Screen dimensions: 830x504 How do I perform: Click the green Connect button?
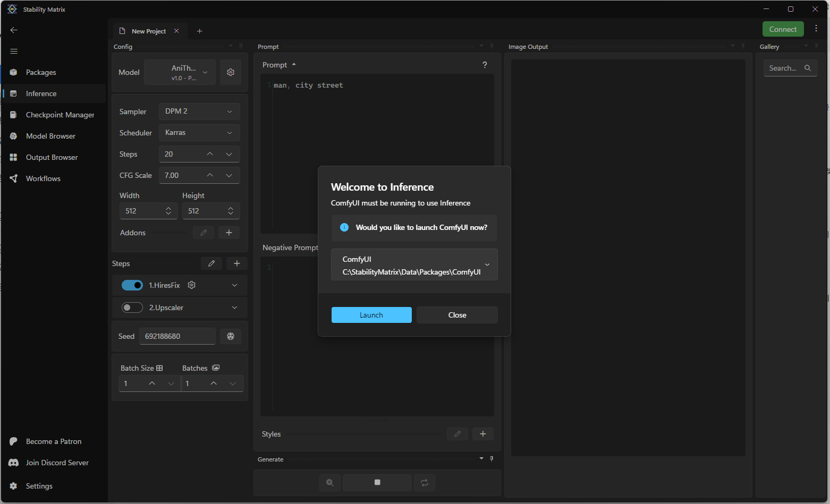click(783, 29)
